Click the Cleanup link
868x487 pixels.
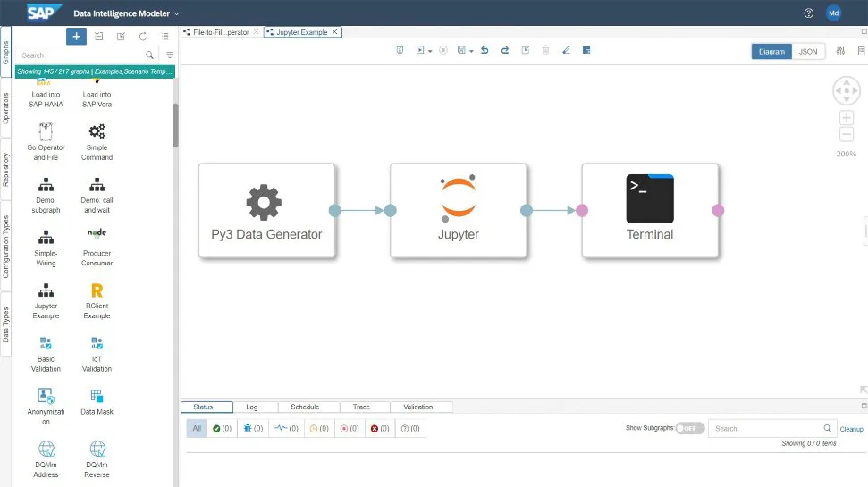tap(851, 429)
